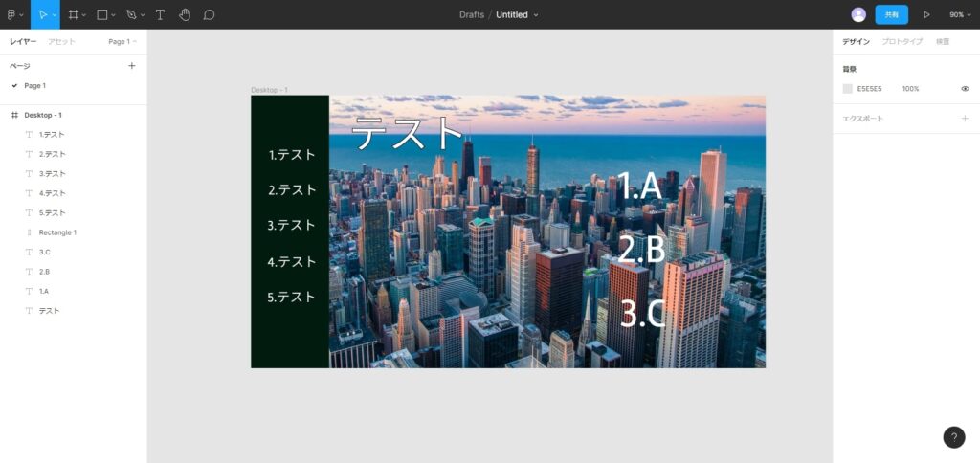Screen dimensions: 980x463
Task: Select the Rectangle 1 layer
Action: point(57,232)
